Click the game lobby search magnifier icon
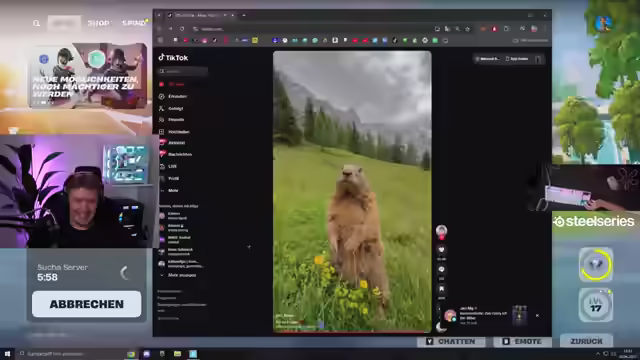Viewport: 640px width, 360px height. (x=36, y=23)
